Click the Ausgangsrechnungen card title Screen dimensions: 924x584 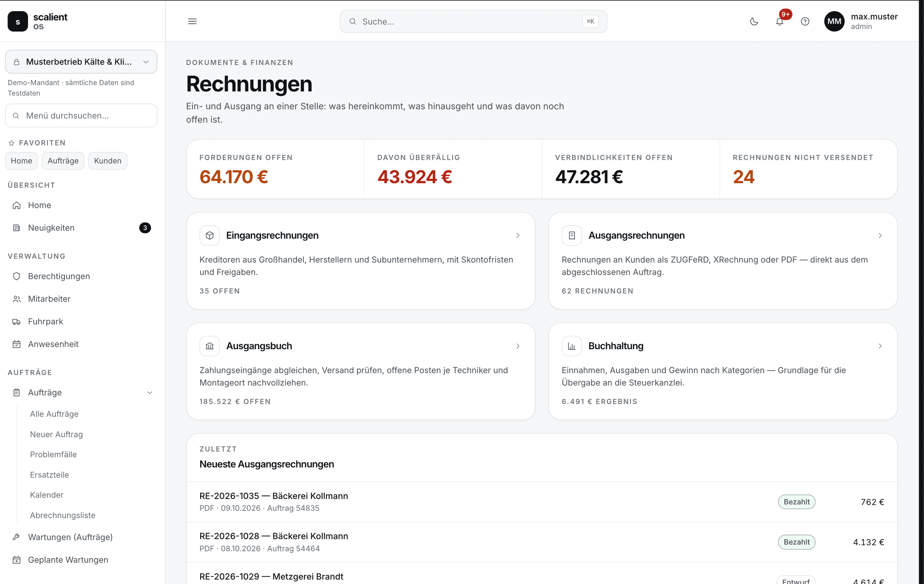637,235
